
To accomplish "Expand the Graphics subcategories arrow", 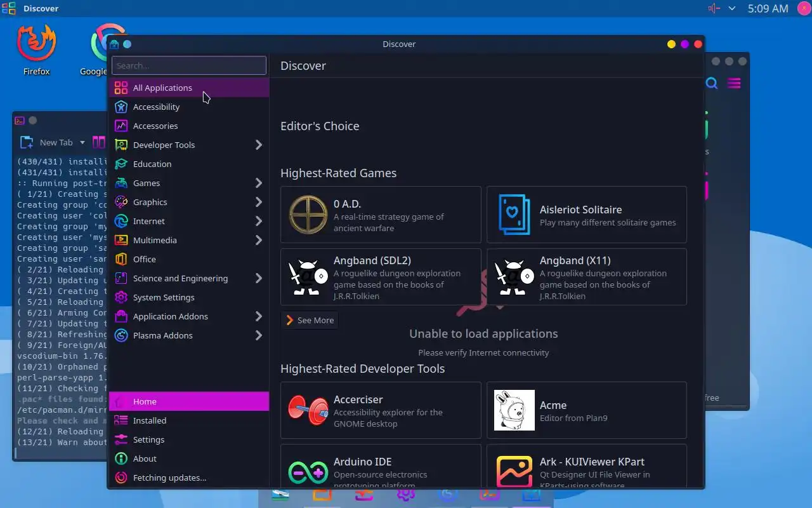I will [x=259, y=202].
